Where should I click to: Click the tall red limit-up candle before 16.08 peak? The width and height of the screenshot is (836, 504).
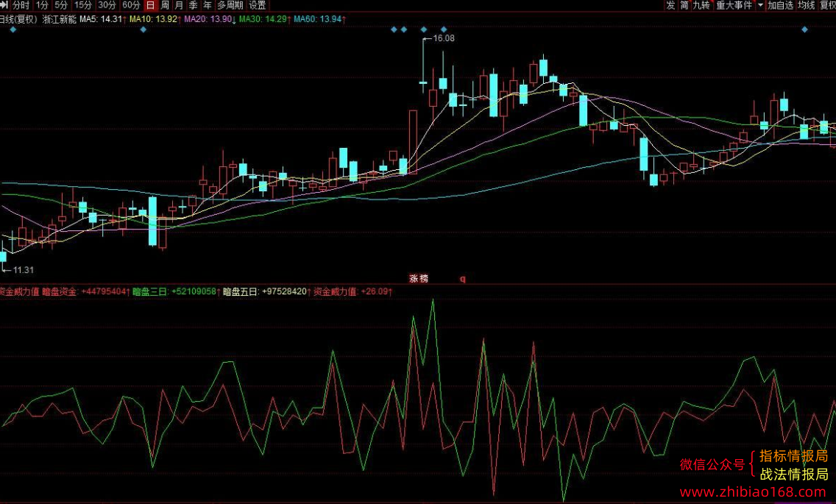click(413, 141)
